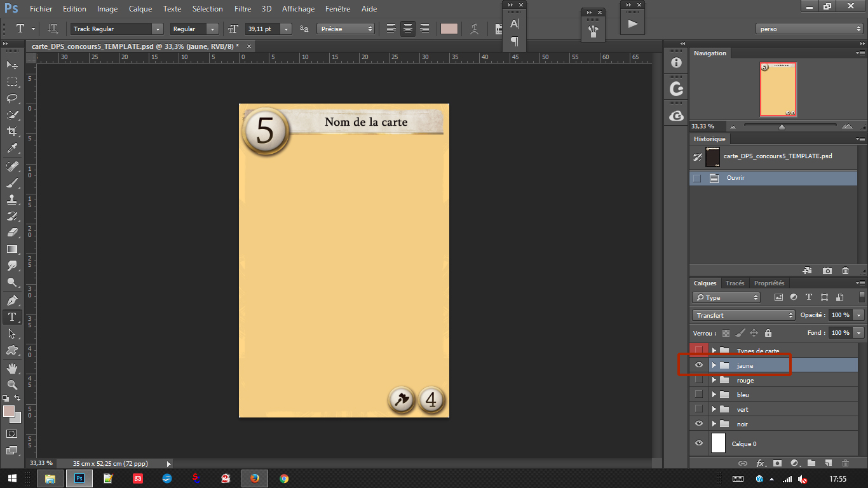
Task: Open Firefox from the taskbar
Action: click(x=255, y=478)
